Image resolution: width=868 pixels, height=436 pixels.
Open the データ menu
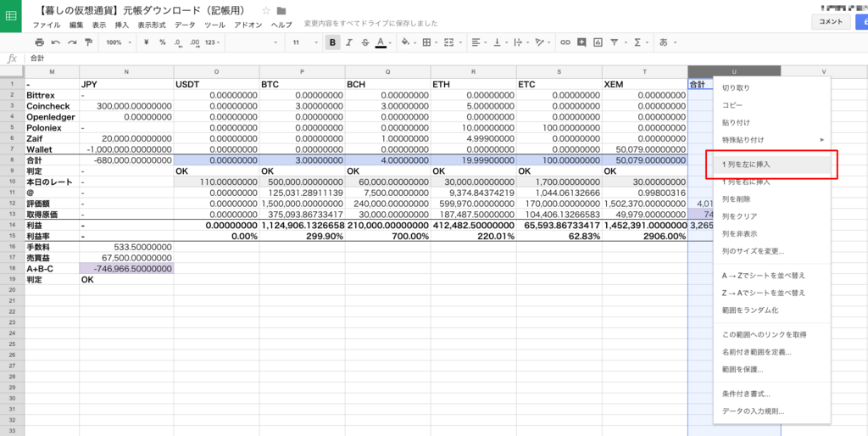pyautogui.click(x=185, y=25)
